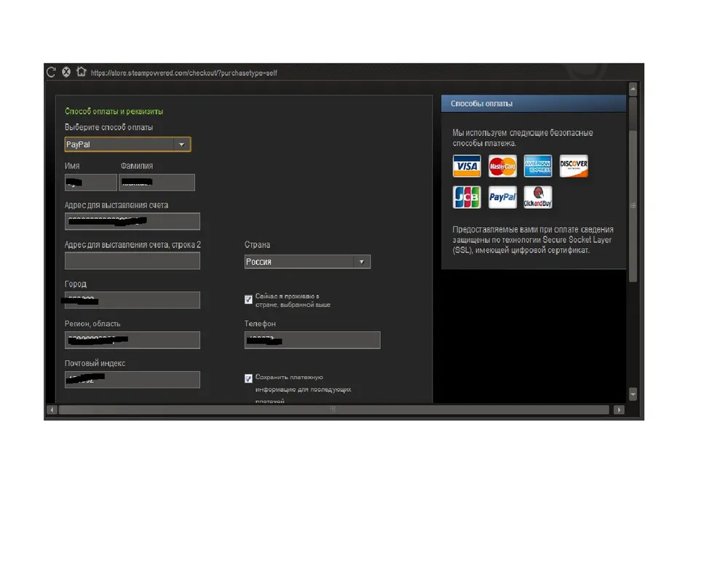The height and width of the screenshot is (582, 728).
Task: Click the Фамилия last name field
Action: (157, 183)
